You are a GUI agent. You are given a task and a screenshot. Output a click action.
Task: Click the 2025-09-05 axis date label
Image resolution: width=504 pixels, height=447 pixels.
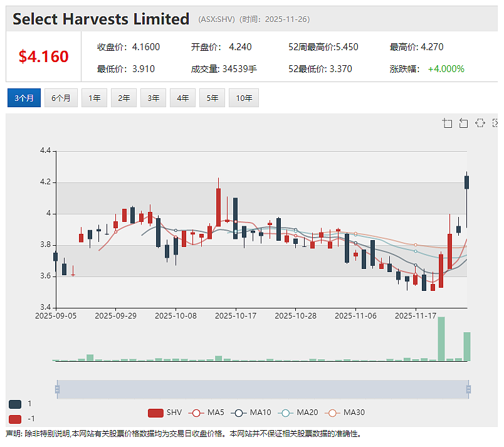(56, 316)
